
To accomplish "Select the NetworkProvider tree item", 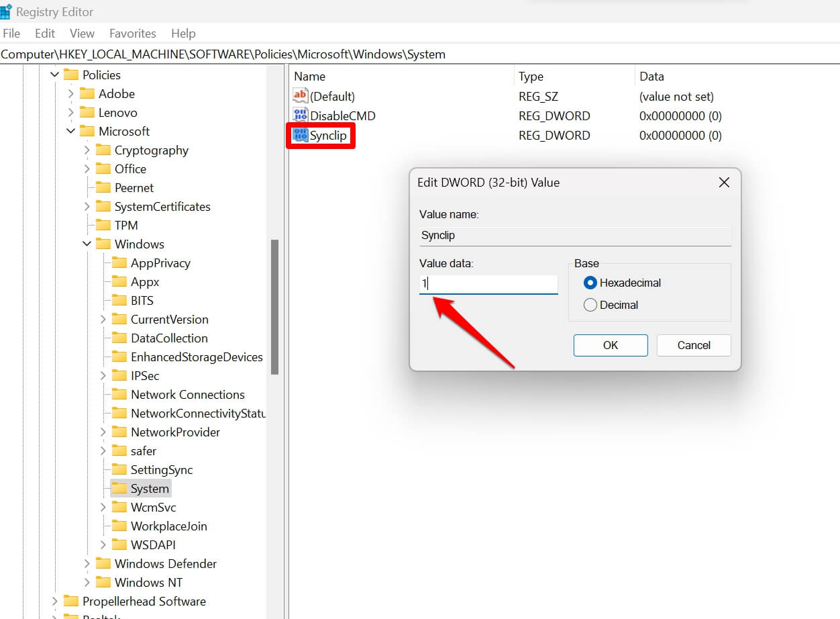I will coord(175,432).
